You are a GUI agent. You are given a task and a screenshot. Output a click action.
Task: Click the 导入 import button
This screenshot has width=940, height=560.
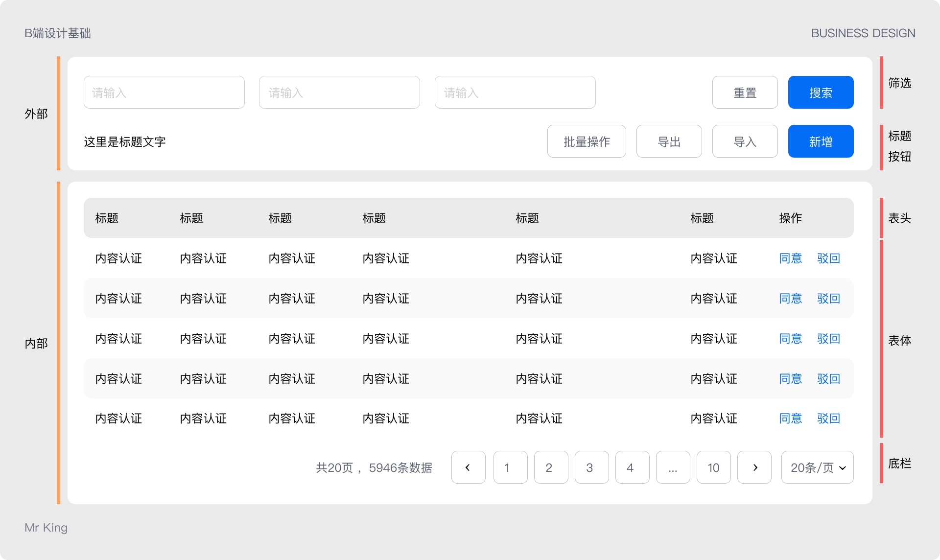click(745, 141)
